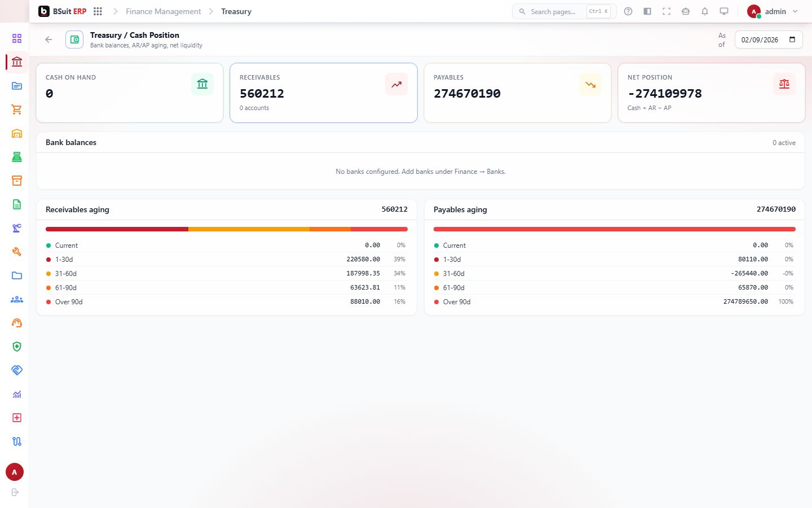Click receivables 1-30d amount 220580.00
Screen dimensions: 812x508
[363, 260]
